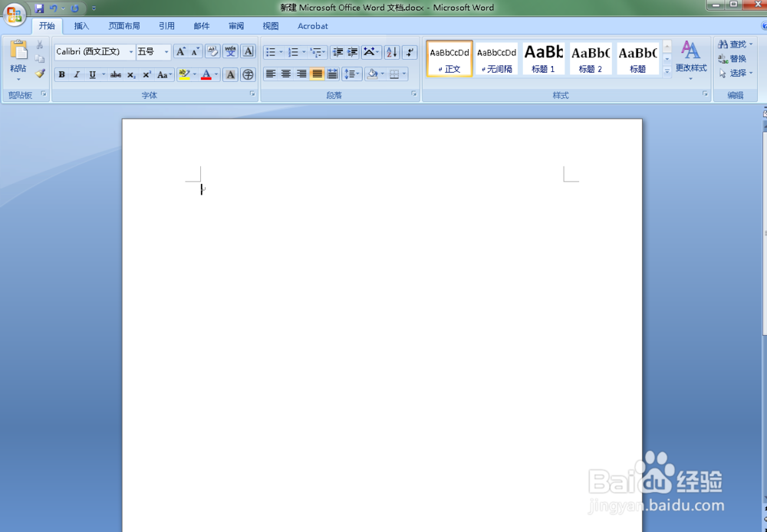Switch to the 插入 tab
Viewport: 767px width, 532px height.
tap(81, 26)
